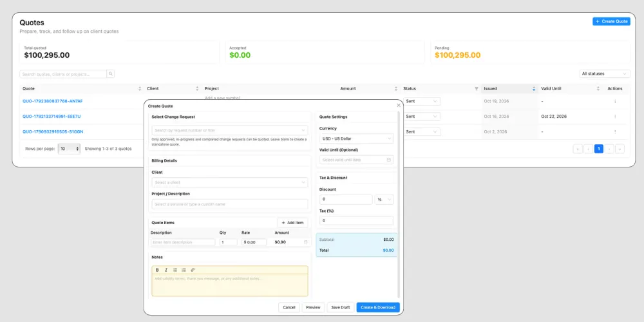Click the Project / Description input field

tap(230, 204)
